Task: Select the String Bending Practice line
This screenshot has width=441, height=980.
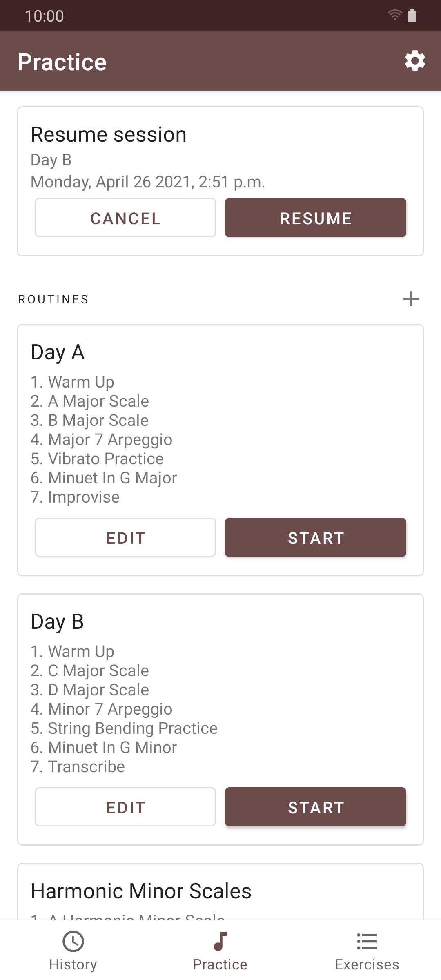Action: tap(124, 728)
